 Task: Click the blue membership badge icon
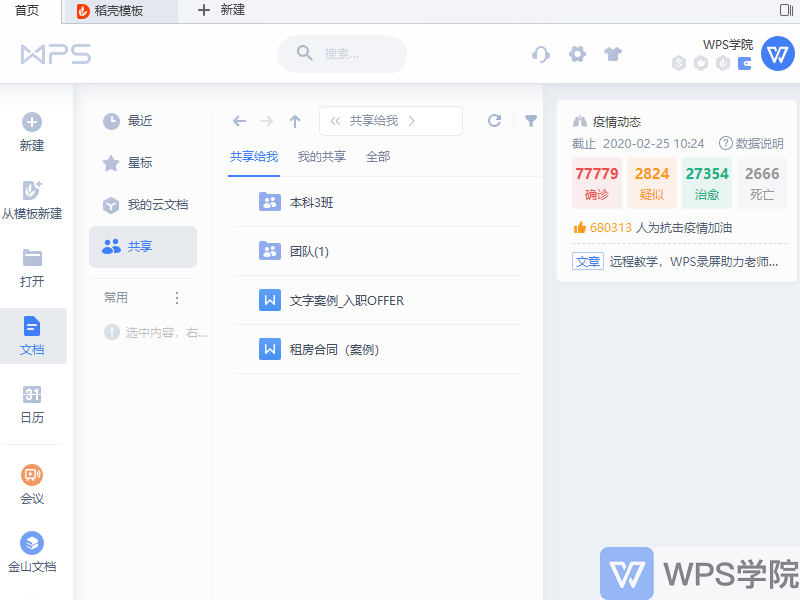pos(744,64)
